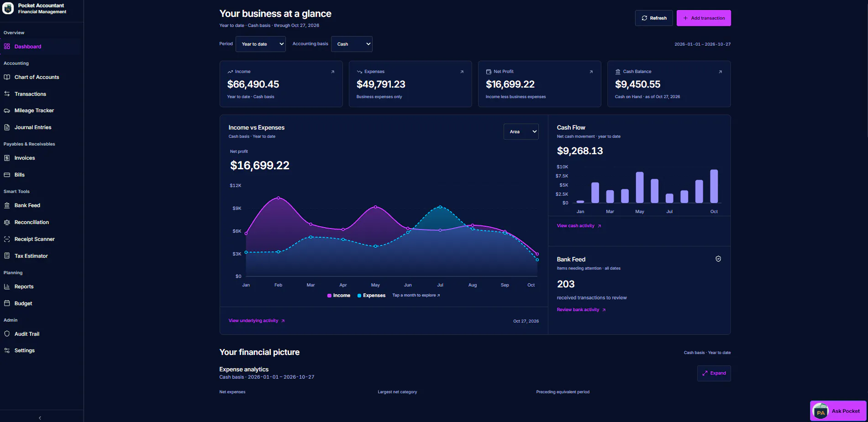Click the Refresh button
Screen dimensions: 868x422
[x=654, y=18]
